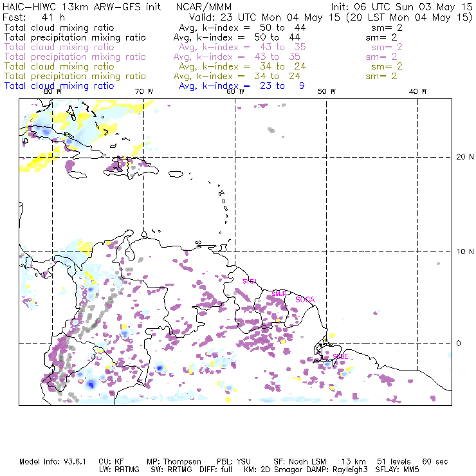Click the '60 sec' timestep text

[435, 462]
